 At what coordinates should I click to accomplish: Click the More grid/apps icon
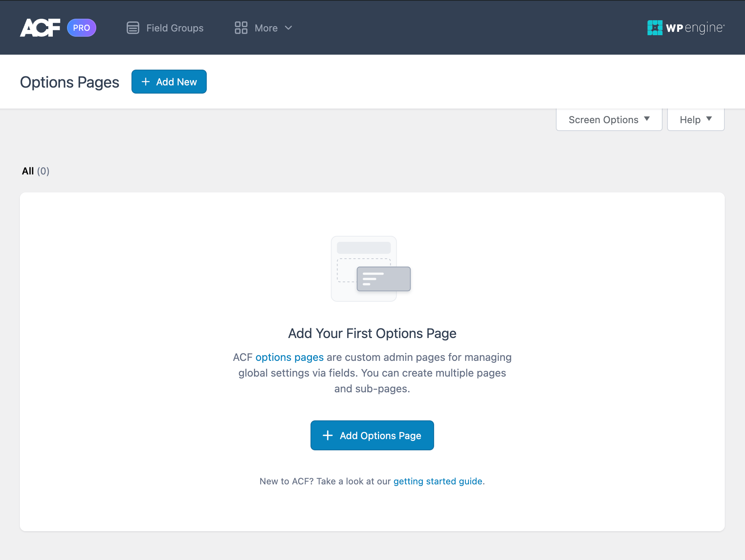(240, 28)
